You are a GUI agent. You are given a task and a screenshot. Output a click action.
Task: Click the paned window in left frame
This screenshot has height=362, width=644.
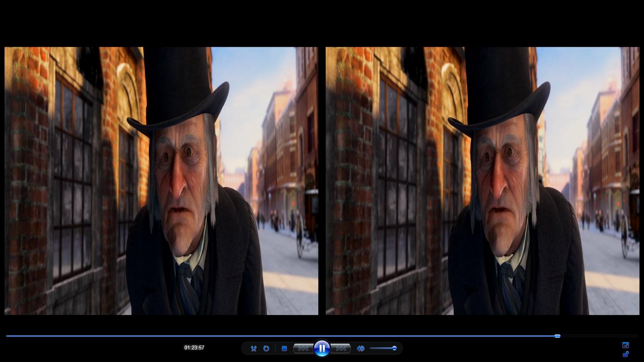(x=72, y=177)
